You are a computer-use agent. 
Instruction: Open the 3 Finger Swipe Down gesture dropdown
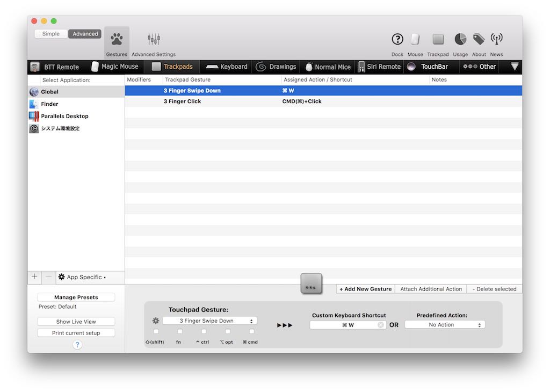[210, 321]
